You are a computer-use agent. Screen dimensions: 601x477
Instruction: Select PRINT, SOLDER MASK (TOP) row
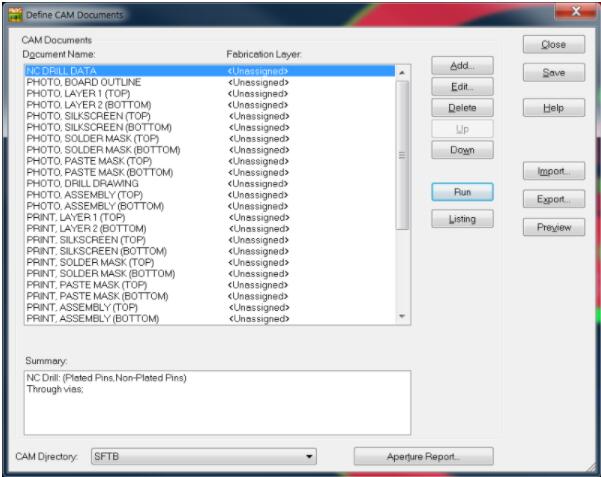tap(210, 262)
